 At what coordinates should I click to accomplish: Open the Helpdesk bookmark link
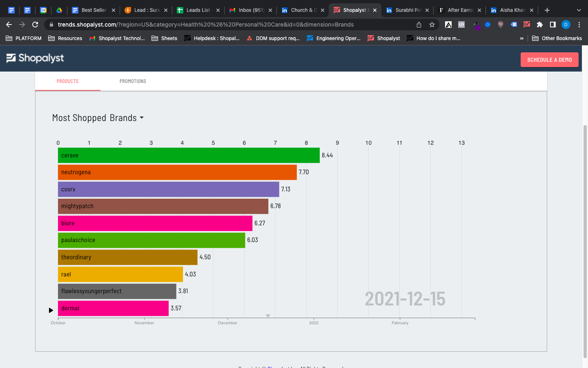pyautogui.click(x=212, y=38)
